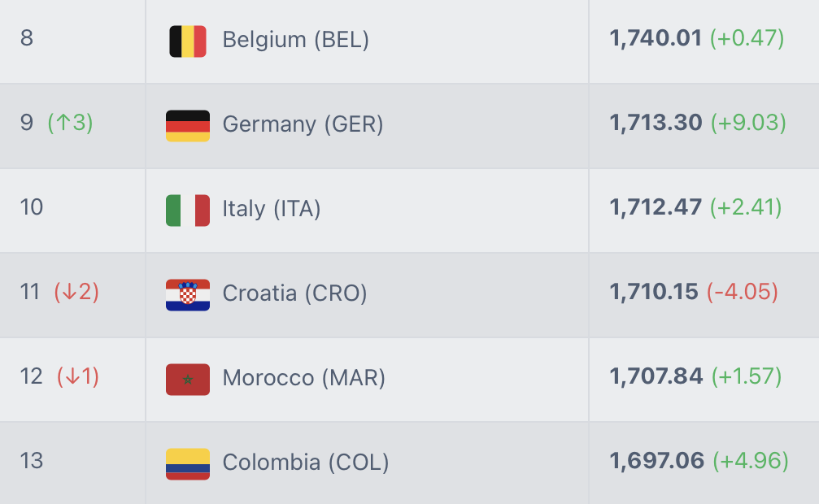Click Germany's green up-three rank indicator

click(x=70, y=124)
